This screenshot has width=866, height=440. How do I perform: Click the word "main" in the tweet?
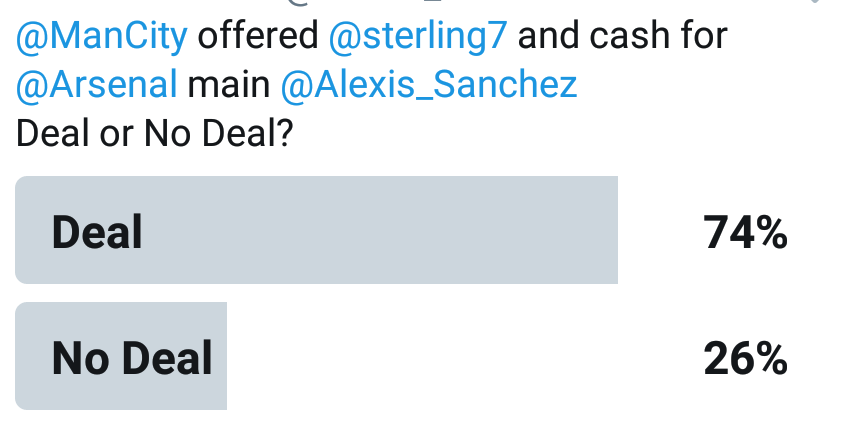(x=229, y=84)
